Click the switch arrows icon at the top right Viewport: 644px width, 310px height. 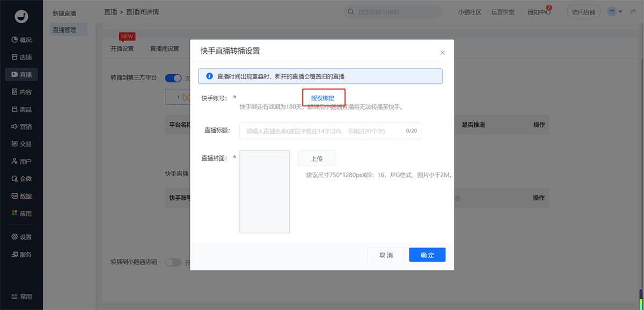point(633,12)
